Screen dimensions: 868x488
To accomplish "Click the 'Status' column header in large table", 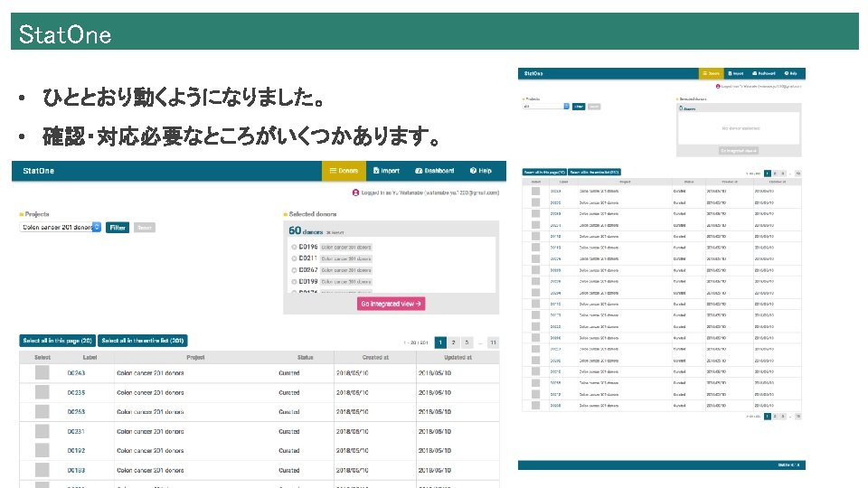I will point(305,358).
